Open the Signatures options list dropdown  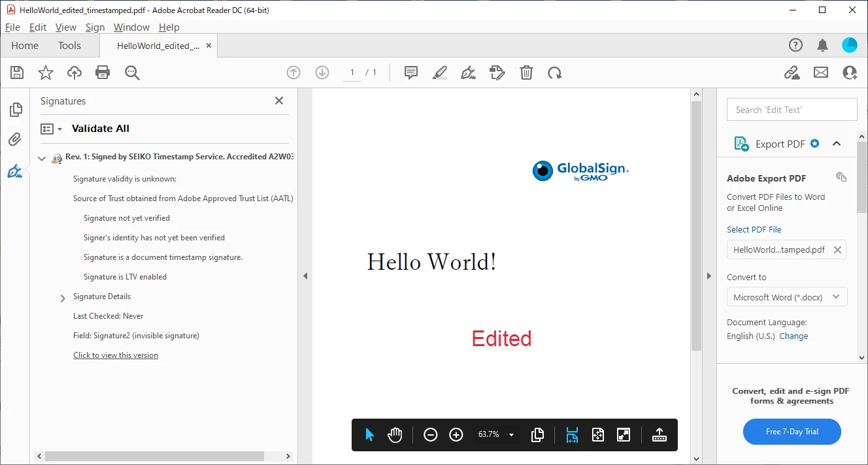tap(52, 129)
